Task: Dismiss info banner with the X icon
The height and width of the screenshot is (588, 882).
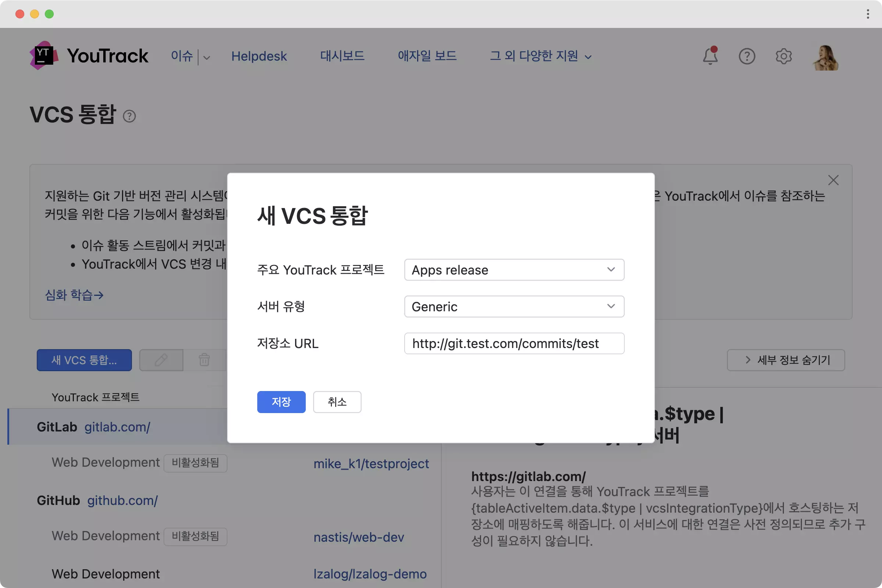Action: pyautogui.click(x=833, y=180)
